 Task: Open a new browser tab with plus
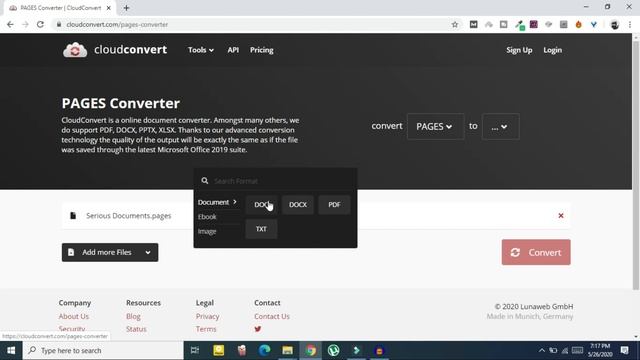[126, 8]
